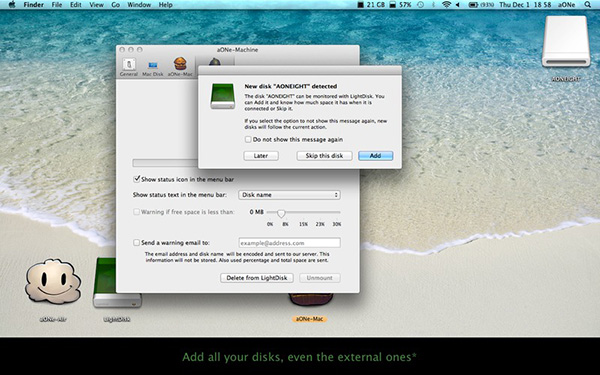Click the Wi-Fi status icon in menu bar
This screenshot has width=600, height=375.
click(446, 5)
